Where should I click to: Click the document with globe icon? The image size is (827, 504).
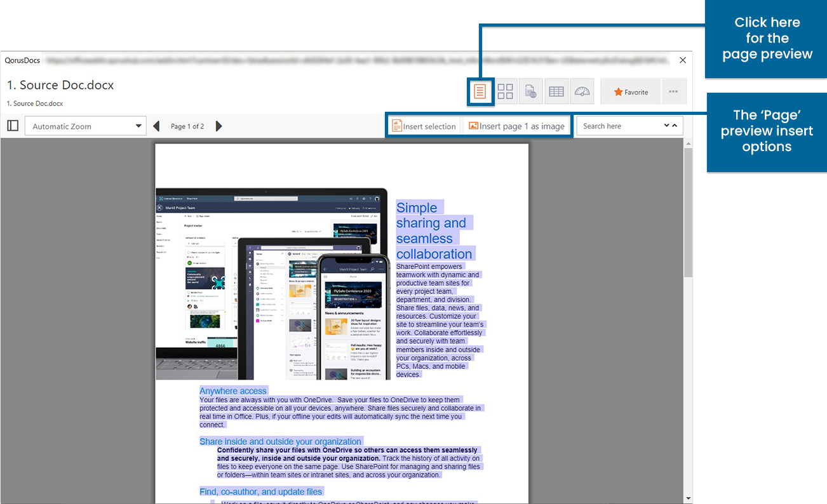point(530,92)
